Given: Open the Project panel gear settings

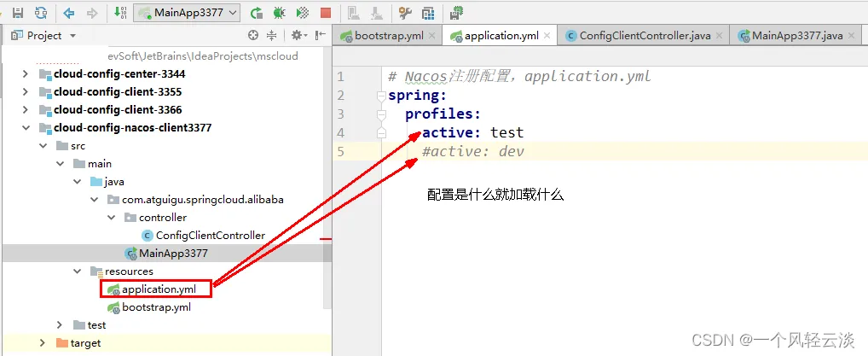Looking at the screenshot, I should [299, 36].
